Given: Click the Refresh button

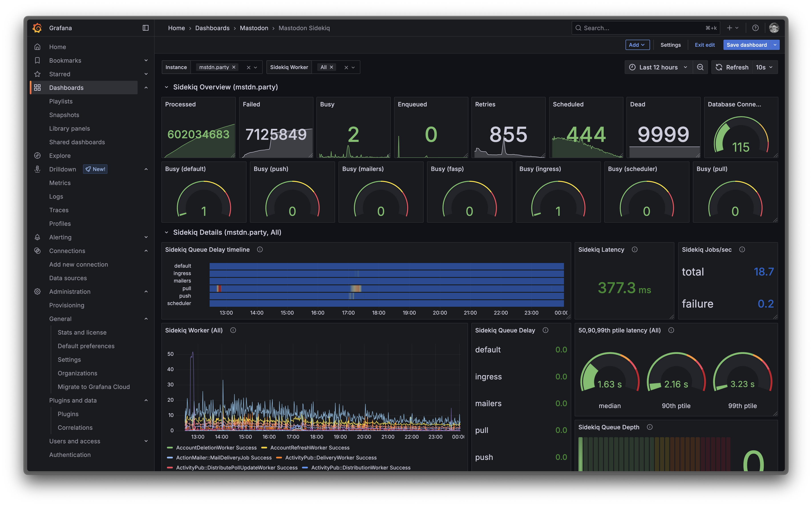Looking at the screenshot, I should 732,67.
